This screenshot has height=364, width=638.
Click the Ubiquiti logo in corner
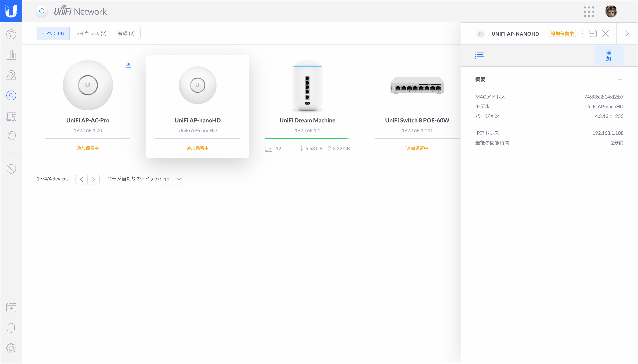11,11
